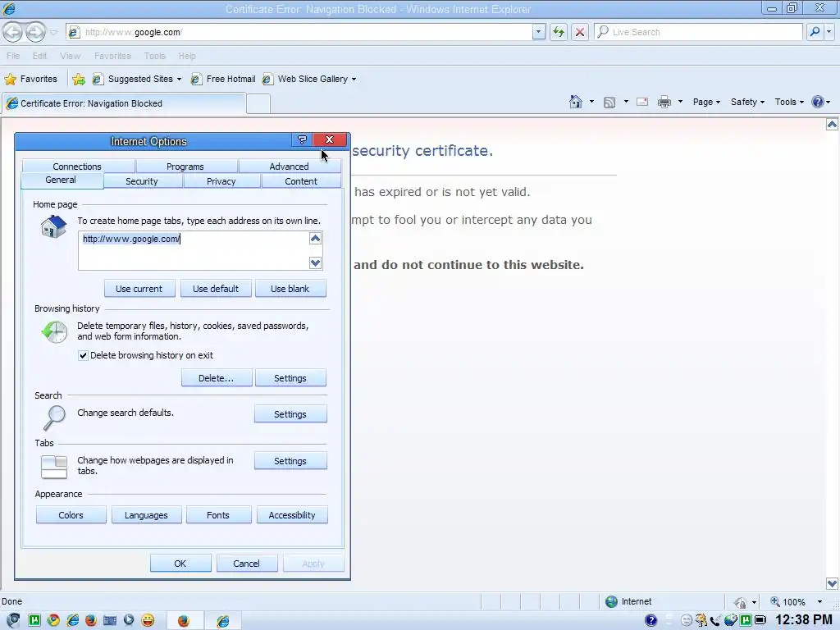Screen dimensions: 840x630
Task: Switch to the Content tab
Action: coord(301,181)
